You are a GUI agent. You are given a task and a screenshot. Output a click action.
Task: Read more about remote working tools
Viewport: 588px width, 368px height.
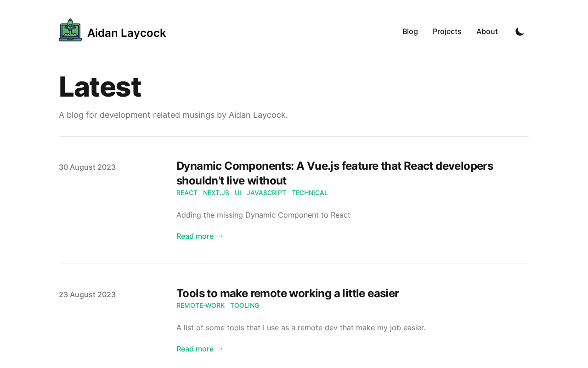[x=199, y=349]
